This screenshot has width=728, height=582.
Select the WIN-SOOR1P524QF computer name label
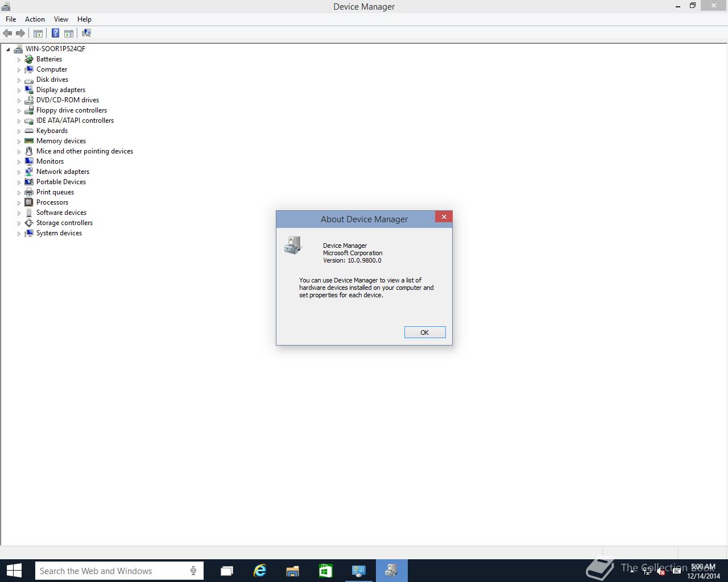(x=55, y=49)
